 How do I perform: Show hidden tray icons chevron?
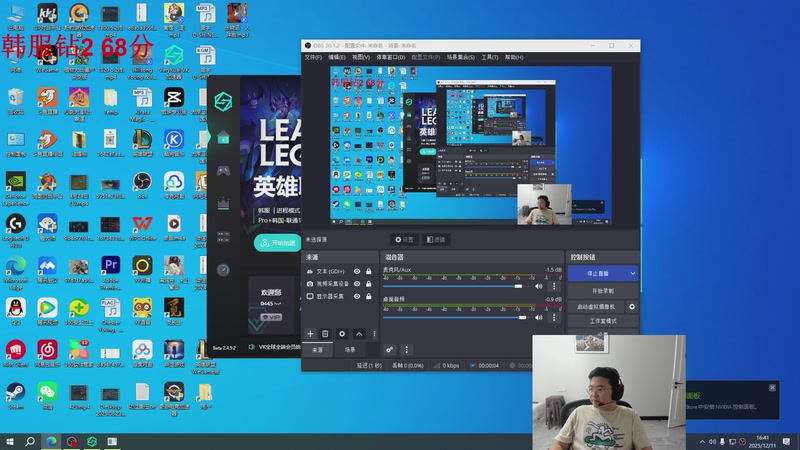point(703,441)
